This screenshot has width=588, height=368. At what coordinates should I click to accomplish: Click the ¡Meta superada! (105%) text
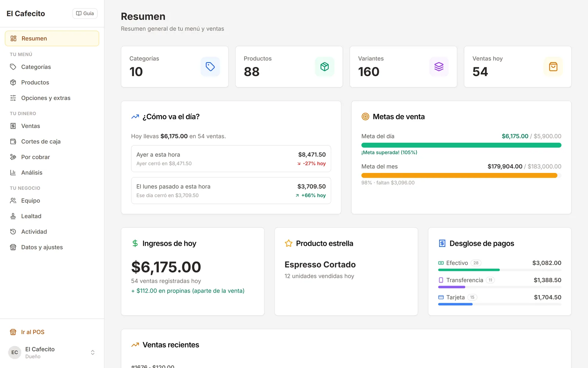pos(389,152)
